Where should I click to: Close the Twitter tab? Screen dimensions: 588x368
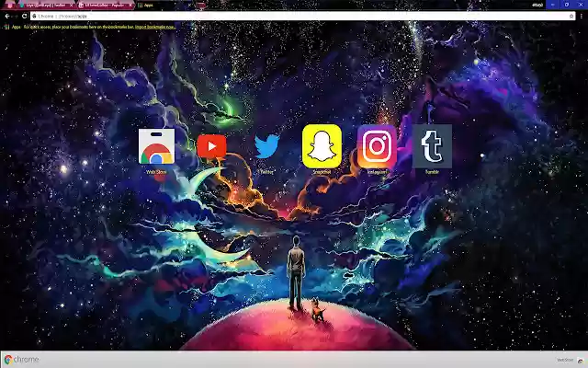click(72, 6)
